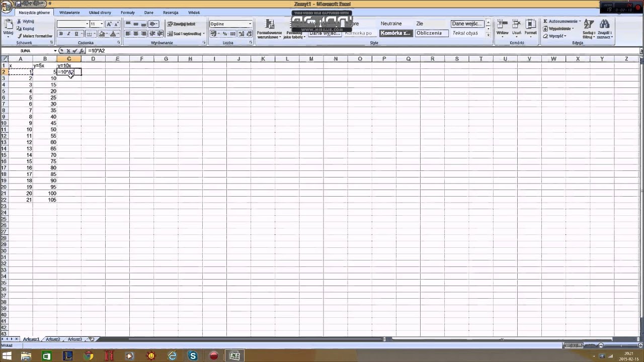Click the Wklej paste button
This screenshot has width=644, height=362.
click(8, 28)
